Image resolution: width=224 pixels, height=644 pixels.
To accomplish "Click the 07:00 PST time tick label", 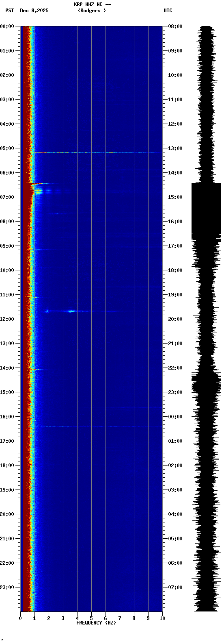I will coord(7,197).
